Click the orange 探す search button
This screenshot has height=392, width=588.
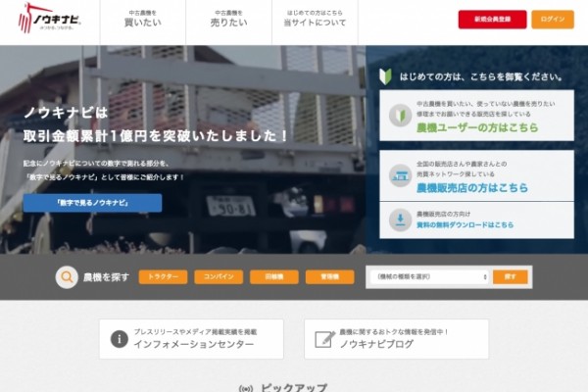(x=511, y=276)
